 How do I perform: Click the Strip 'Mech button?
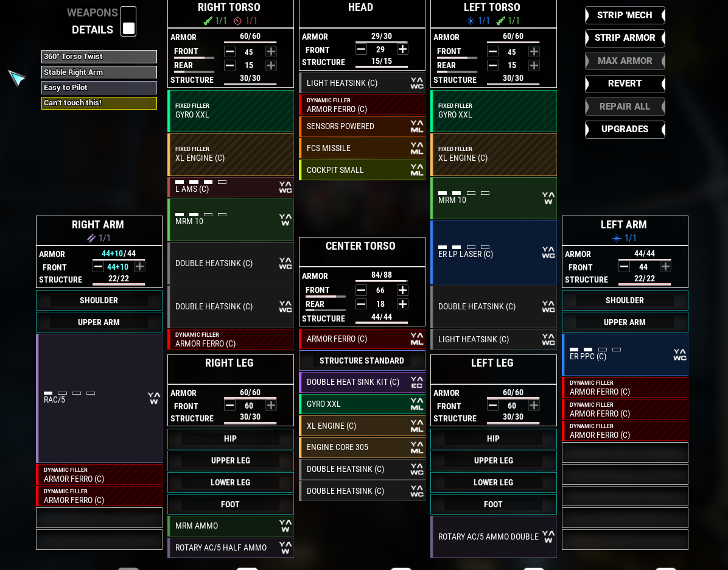[625, 15]
